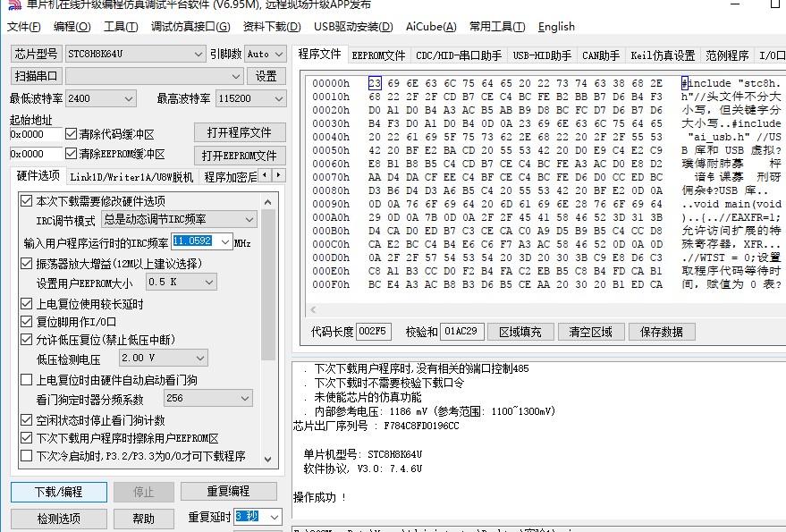This screenshot has height=532, width=786.
Task: Open the AiCube(A) menu
Action: pos(431,27)
